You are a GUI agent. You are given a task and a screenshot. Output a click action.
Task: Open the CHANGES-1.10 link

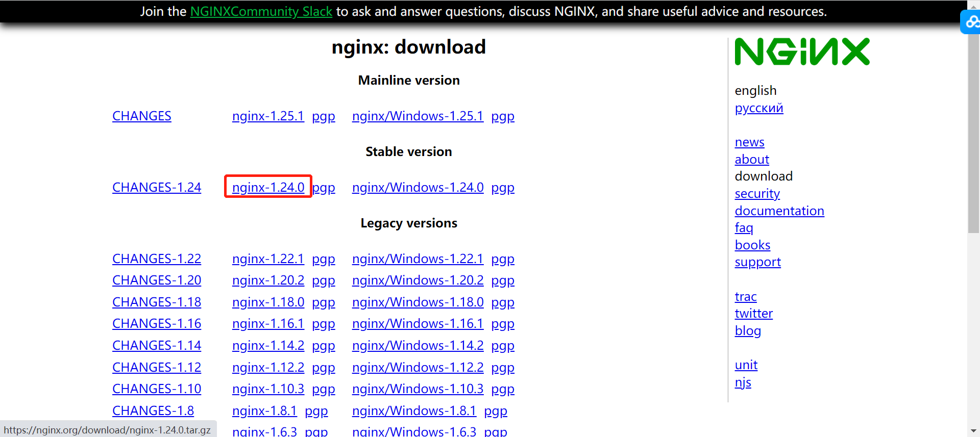[x=157, y=389]
